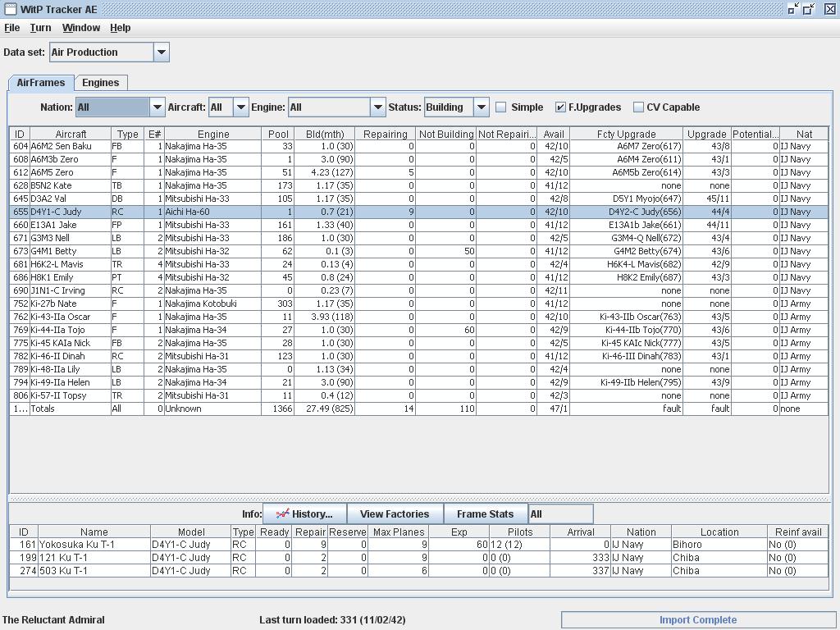Expand the Engine filter dropdown
Image resolution: width=840 pixels, height=630 pixels.
pos(377,107)
